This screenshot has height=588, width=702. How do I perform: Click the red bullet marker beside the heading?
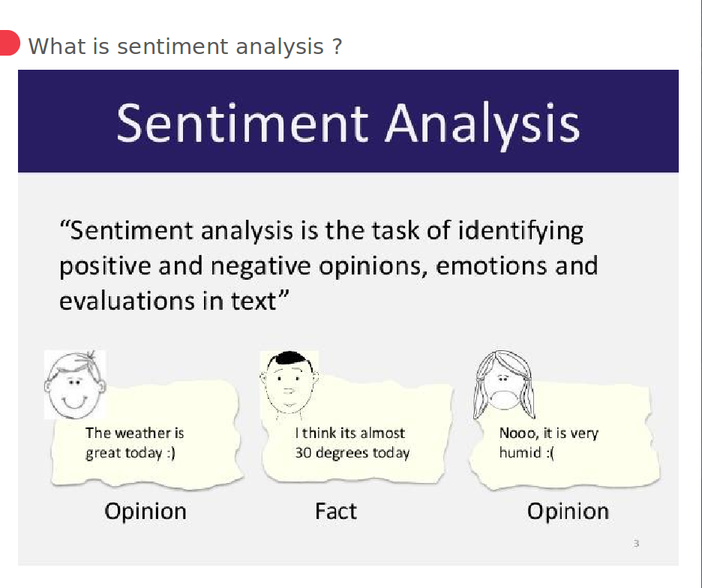tap(8, 43)
